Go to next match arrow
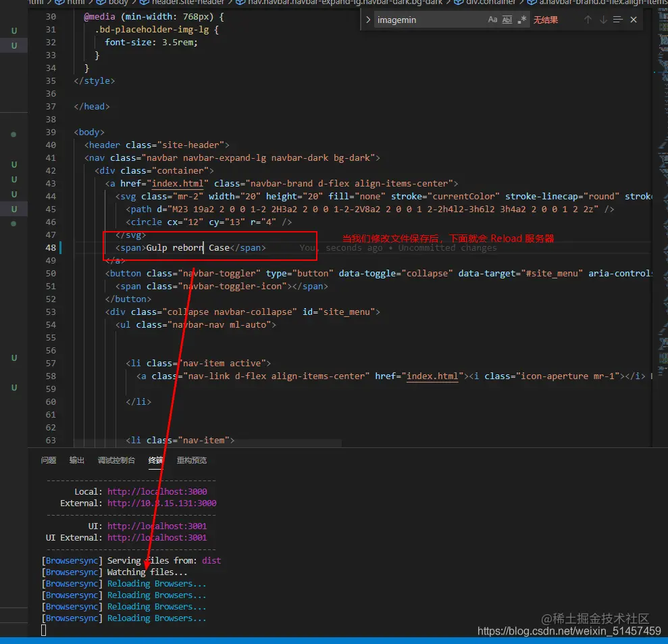The image size is (668, 644). pyautogui.click(x=603, y=20)
